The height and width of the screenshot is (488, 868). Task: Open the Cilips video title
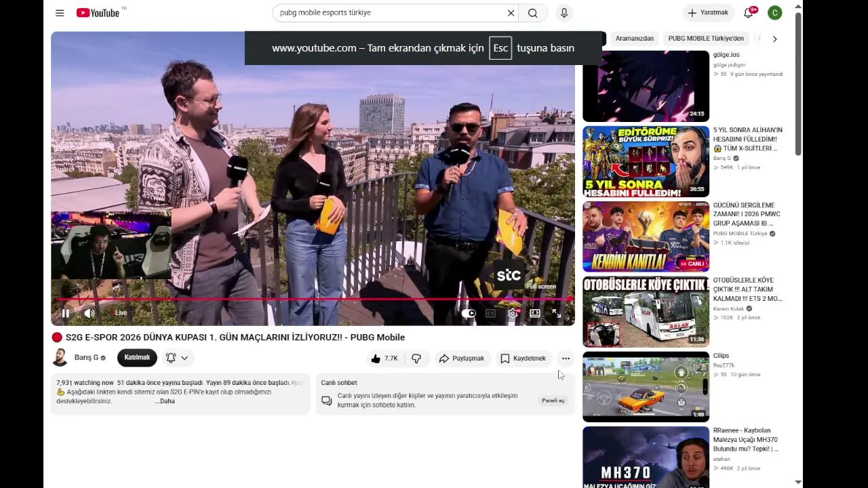click(721, 356)
